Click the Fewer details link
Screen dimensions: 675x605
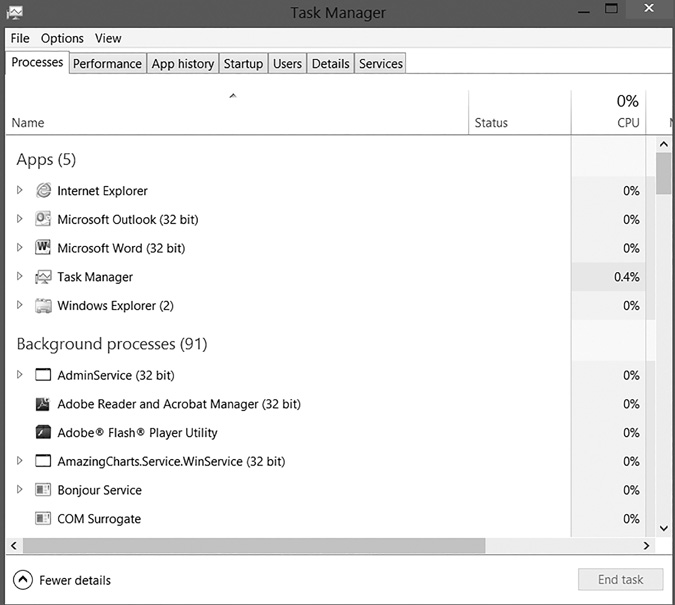[75, 580]
